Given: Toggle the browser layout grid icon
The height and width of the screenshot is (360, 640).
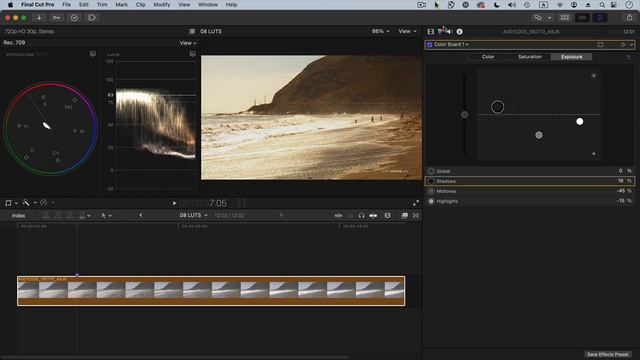Looking at the screenshot, I should [x=564, y=18].
